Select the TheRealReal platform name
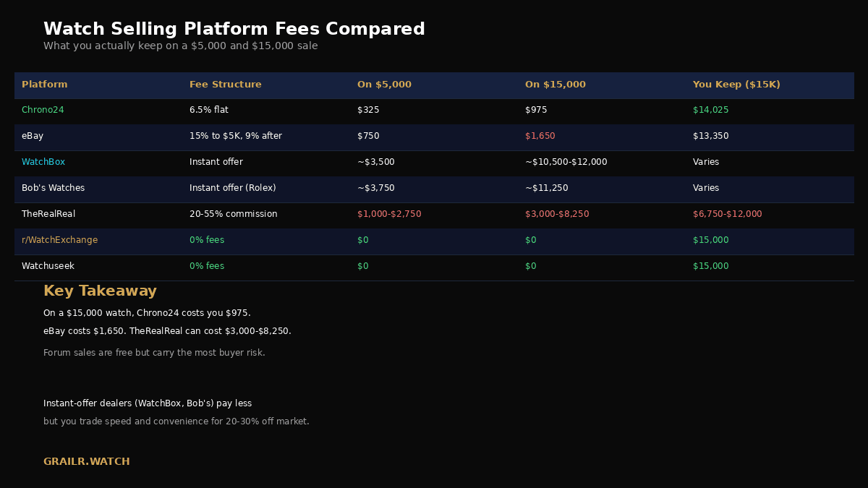 point(48,214)
